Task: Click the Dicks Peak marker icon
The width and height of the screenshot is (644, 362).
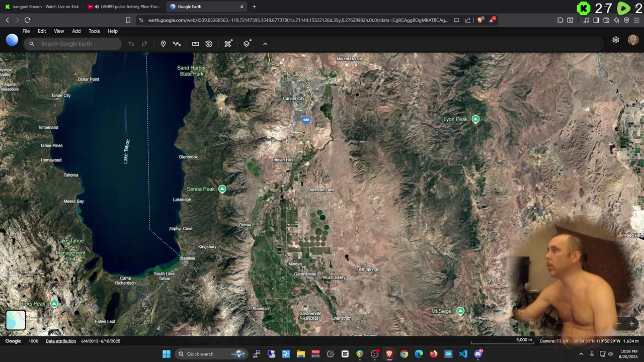Action: click(54, 304)
